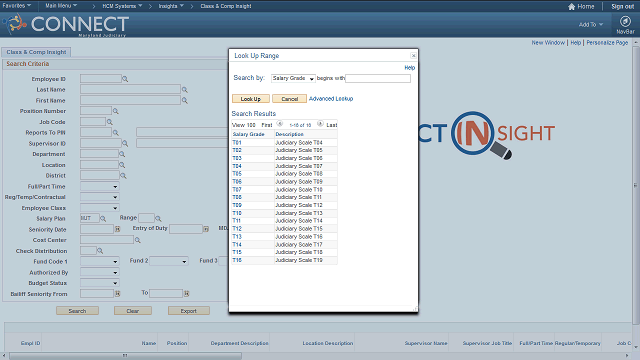The height and width of the screenshot is (360, 640).
Task: Open First Name lookup magnifier
Action: click(x=184, y=100)
